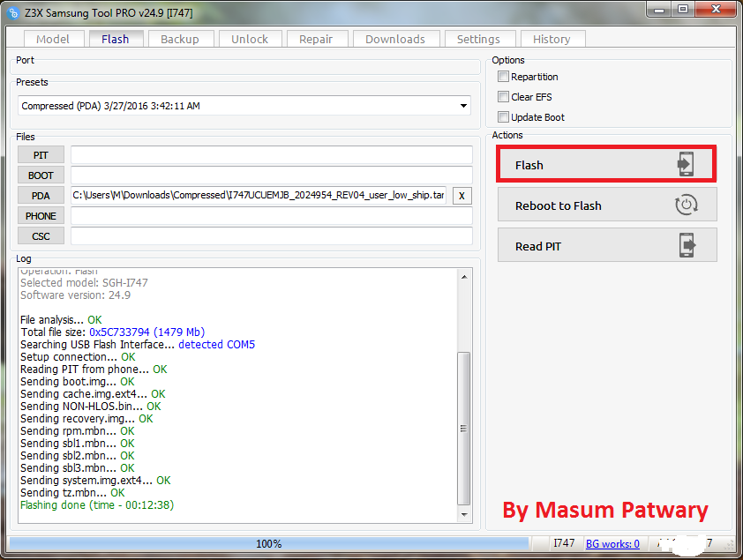743x560 pixels.
Task: Click the "Software version: 24.9" log line
Action: 75,295
